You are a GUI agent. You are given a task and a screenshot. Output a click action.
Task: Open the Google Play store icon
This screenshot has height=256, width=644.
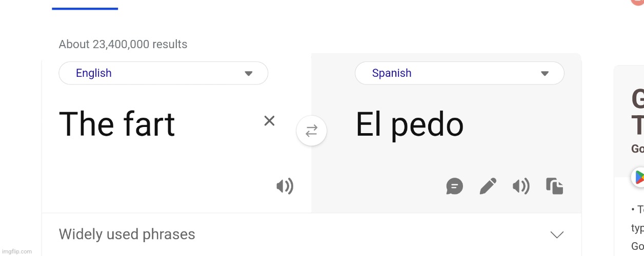(638, 177)
